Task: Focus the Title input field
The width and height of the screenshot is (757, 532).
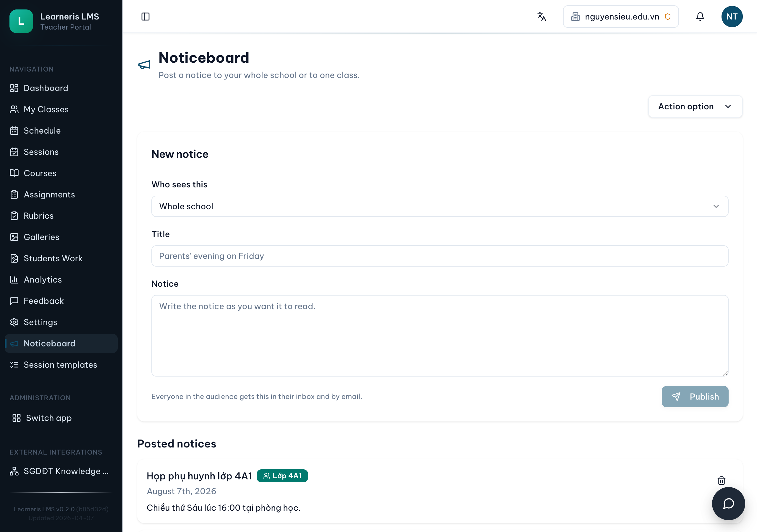Action: [439, 256]
